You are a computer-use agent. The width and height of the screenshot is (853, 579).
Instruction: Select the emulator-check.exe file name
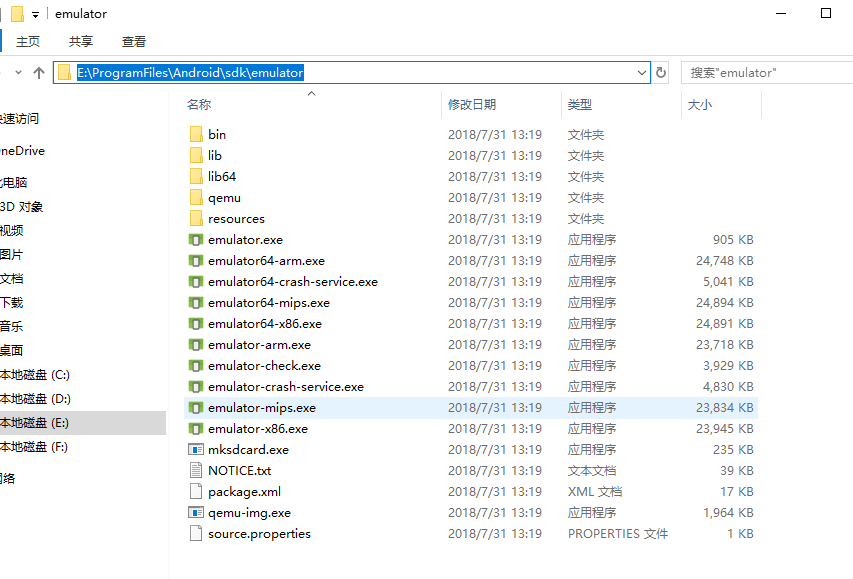point(264,366)
